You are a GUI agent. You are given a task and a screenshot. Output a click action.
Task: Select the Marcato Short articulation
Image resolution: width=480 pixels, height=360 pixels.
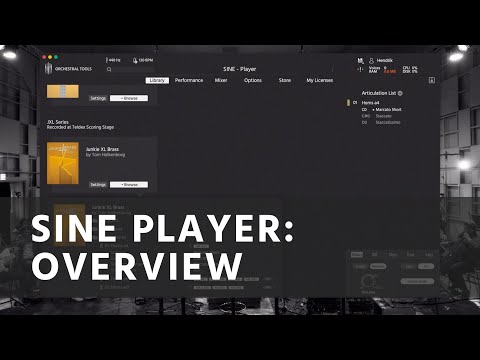pyautogui.click(x=388, y=109)
